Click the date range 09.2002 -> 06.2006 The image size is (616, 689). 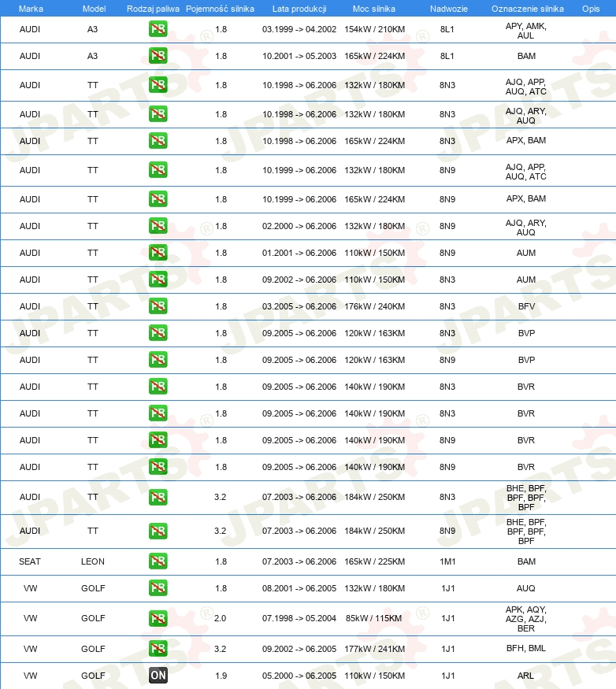tap(299, 280)
